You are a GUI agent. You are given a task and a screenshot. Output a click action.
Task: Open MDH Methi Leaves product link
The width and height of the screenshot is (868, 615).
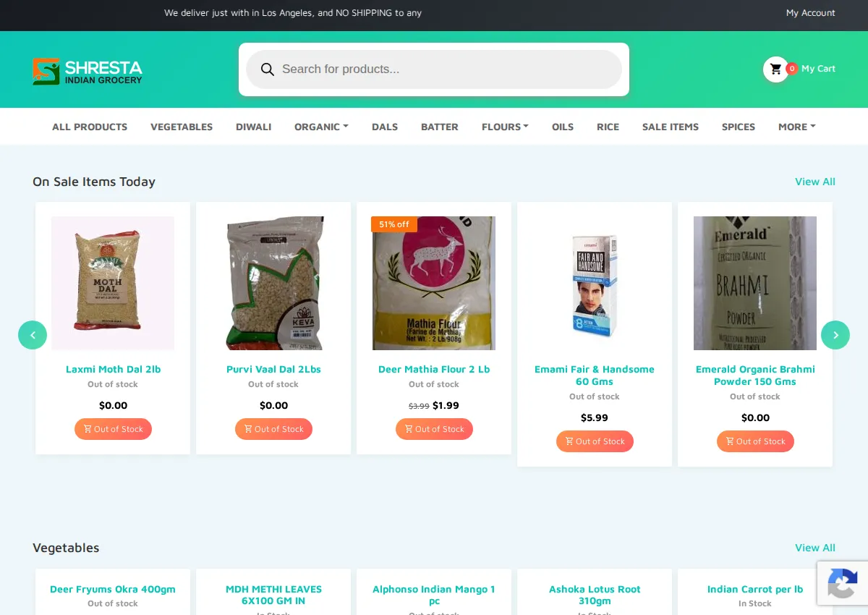click(x=273, y=595)
